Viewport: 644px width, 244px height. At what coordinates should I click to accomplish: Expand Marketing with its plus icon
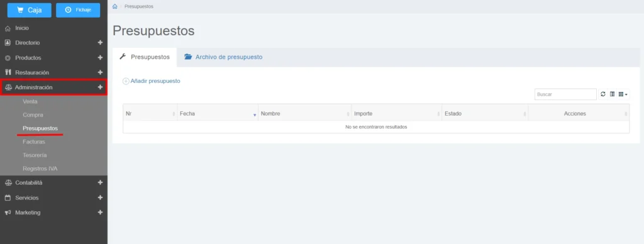100,213
